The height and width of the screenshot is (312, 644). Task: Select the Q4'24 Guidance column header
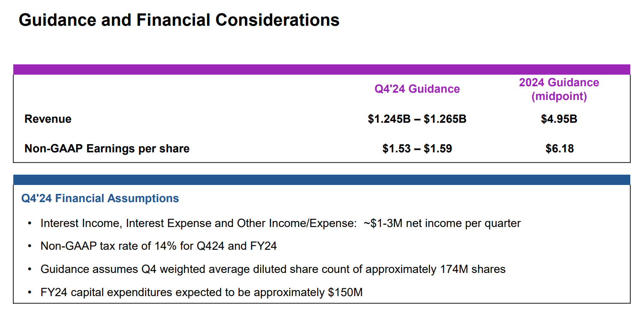[x=417, y=89]
